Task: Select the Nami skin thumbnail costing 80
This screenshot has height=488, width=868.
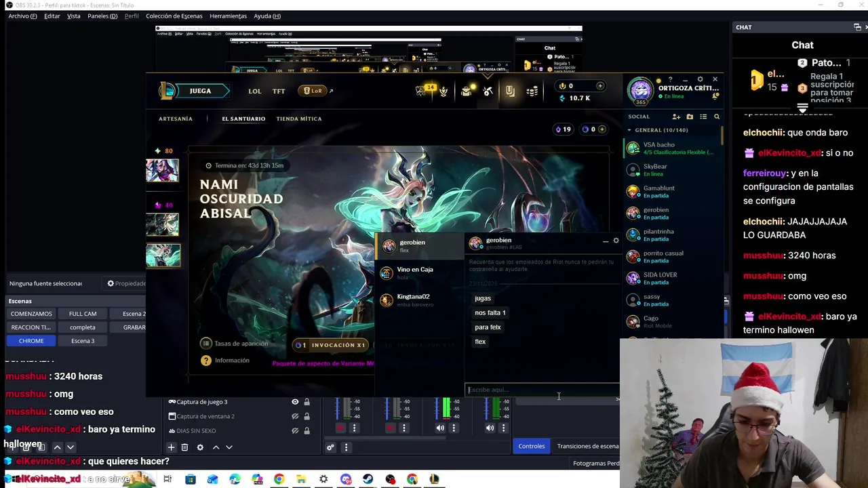Action: (x=163, y=170)
